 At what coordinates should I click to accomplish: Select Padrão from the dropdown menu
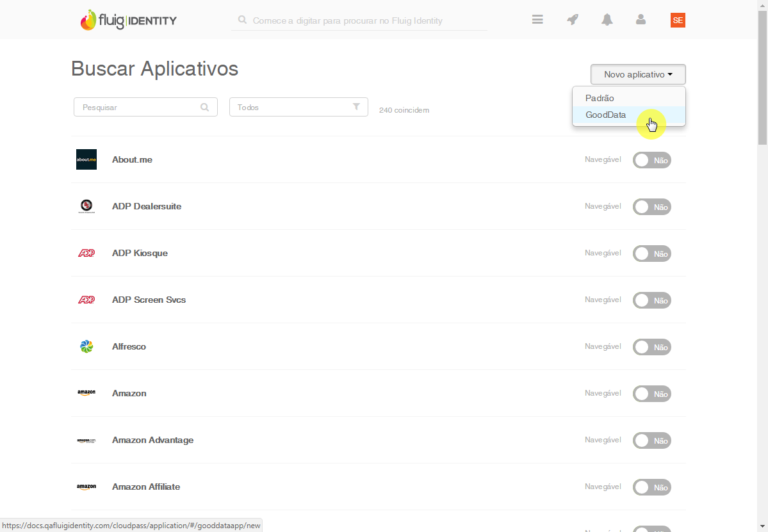[600, 98]
